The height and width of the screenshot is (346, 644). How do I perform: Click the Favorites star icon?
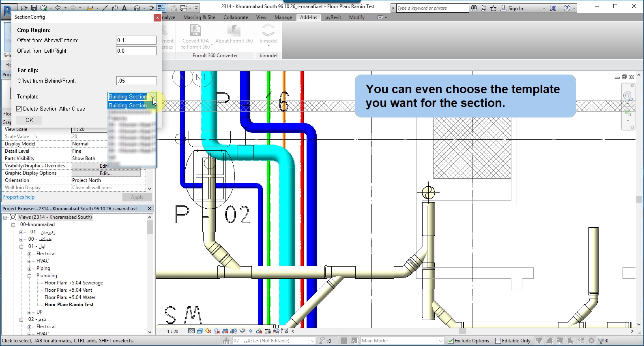pyautogui.click(x=494, y=8)
